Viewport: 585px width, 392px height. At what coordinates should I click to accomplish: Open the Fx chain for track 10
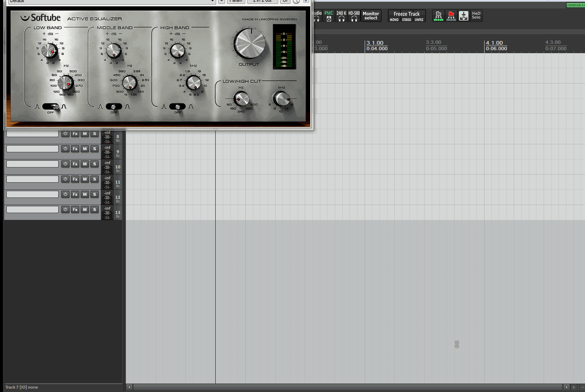[x=75, y=164]
